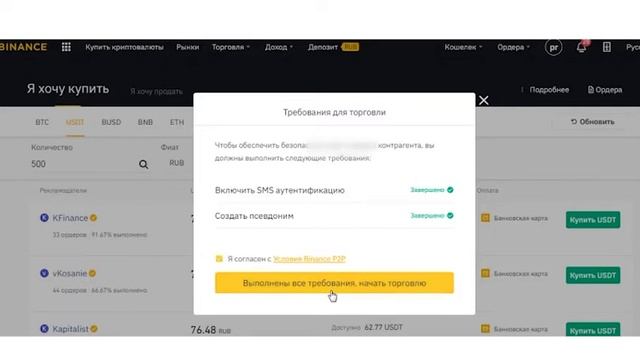
Task: Click KFinance verified badge icon
Action: point(93,218)
